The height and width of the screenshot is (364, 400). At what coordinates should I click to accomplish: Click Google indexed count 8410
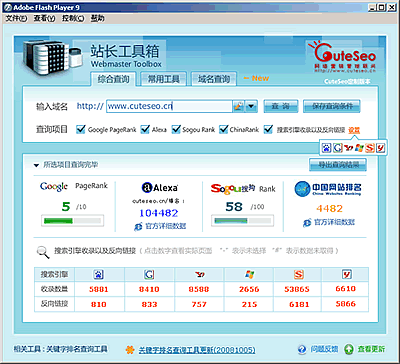pyautogui.click(x=149, y=289)
